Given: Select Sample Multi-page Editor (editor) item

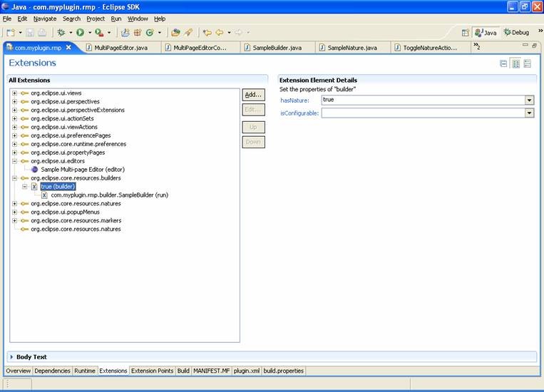Looking at the screenshot, I should click(83, 170).
